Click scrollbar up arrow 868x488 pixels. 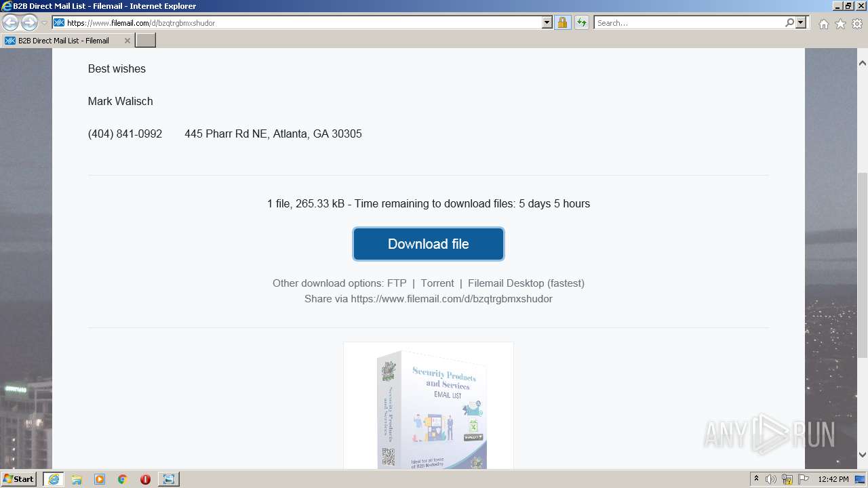(863, 63)
